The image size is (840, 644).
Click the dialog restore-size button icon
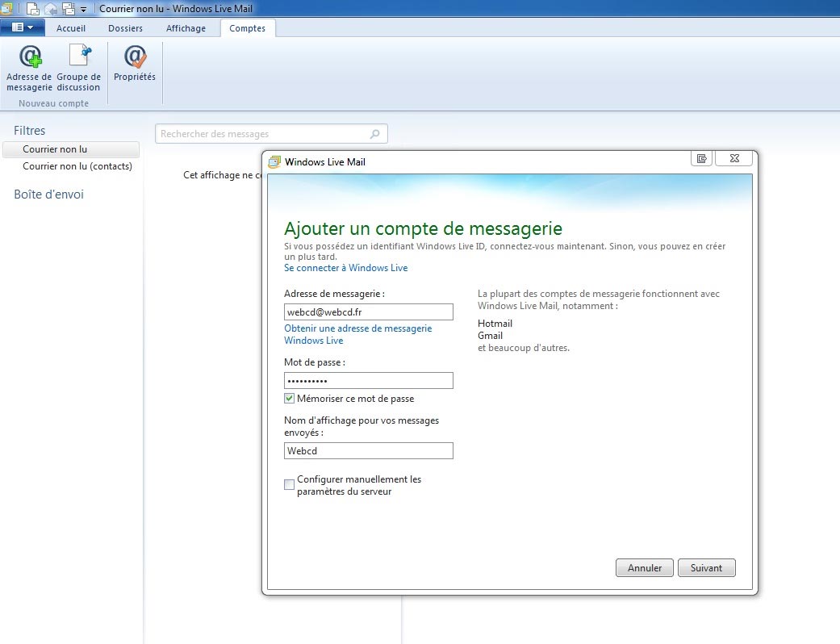(x=702, y=159)
